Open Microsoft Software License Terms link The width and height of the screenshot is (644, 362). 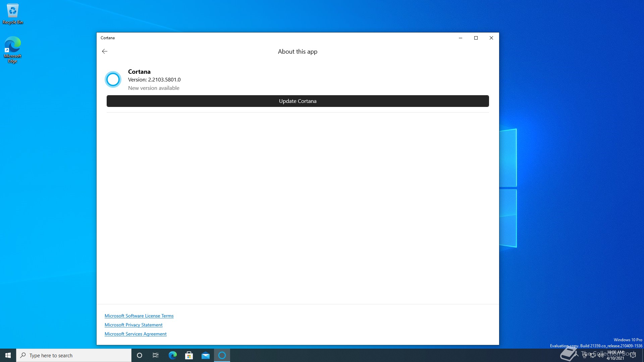(x=139, y=316)
